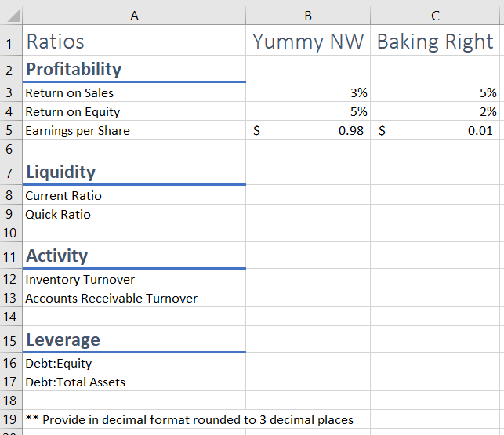The image size is (504, 435).
Task: Select row 18 header
Action: tap(11, 401)
